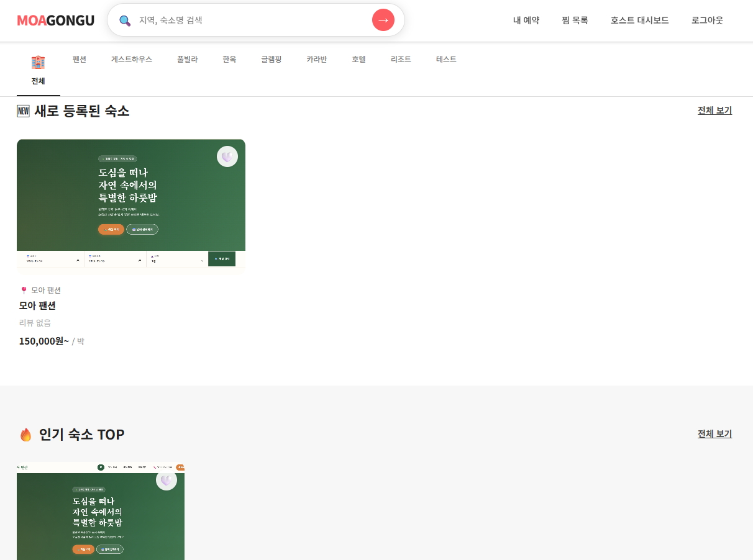Viewport: 753px width, 560px height.
Task: Open the 모아 팬션 listing thumbnail
Action: coord(130,205)
